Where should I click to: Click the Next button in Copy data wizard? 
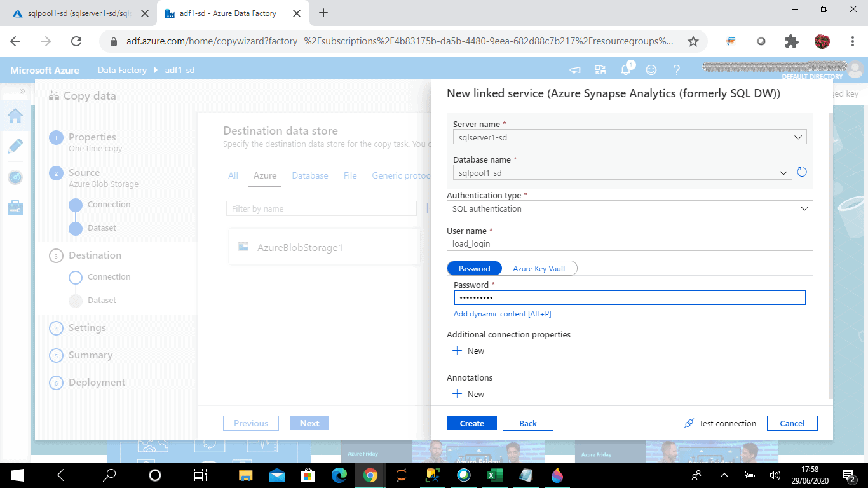coord(309,423)
